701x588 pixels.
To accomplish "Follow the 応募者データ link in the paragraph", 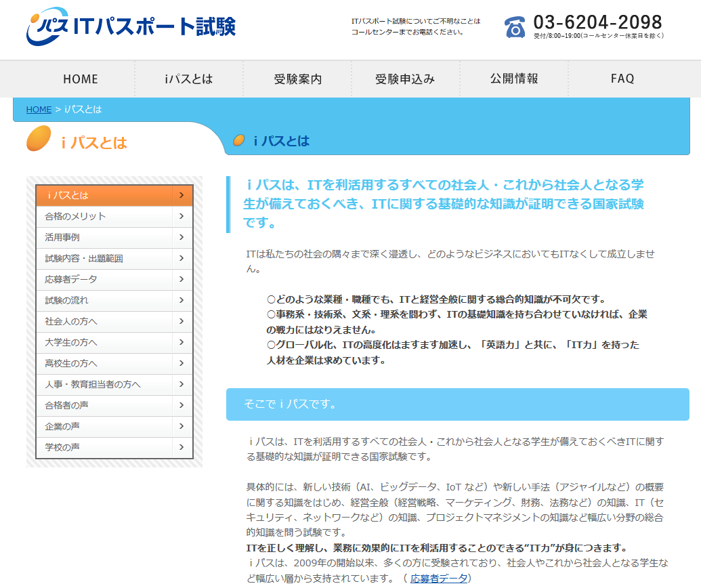I will [x=439, y=579].
